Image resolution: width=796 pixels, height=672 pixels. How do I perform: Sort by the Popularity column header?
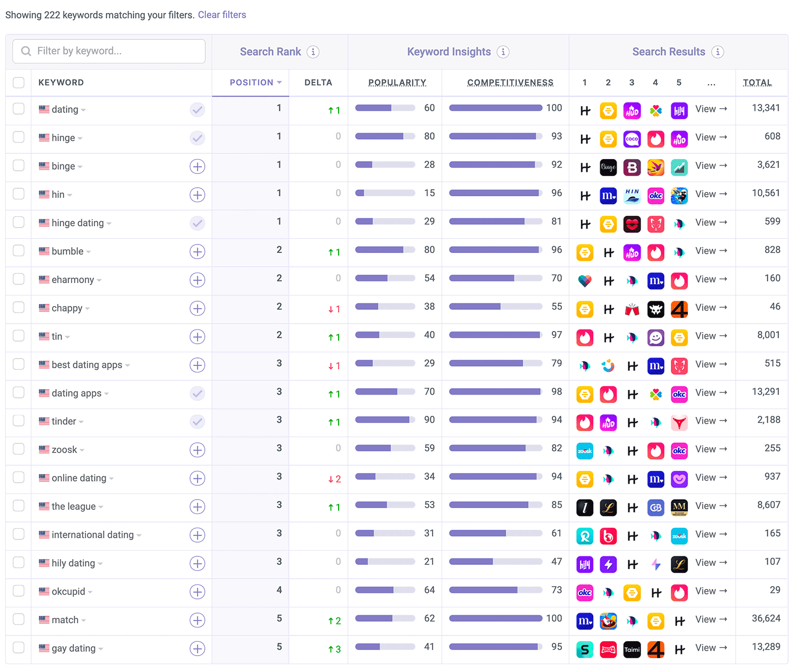(x=397, y=83)
